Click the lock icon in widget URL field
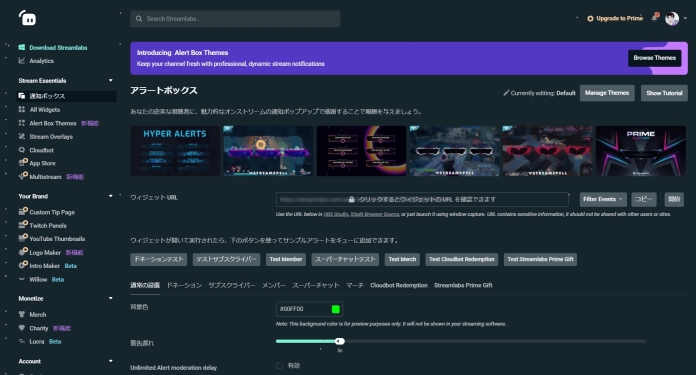The image size is (696, 375). pyautogui.click(x=352, y=199)
